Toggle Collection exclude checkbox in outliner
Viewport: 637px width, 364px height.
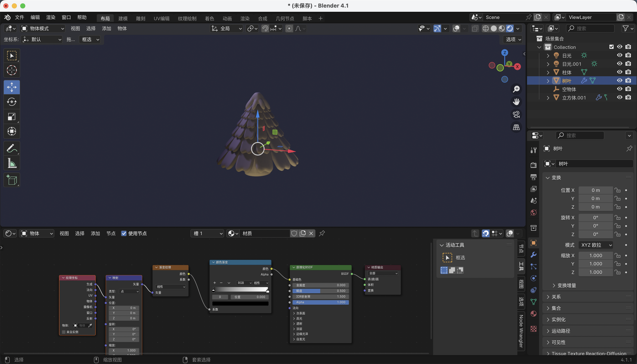[611, 47]
